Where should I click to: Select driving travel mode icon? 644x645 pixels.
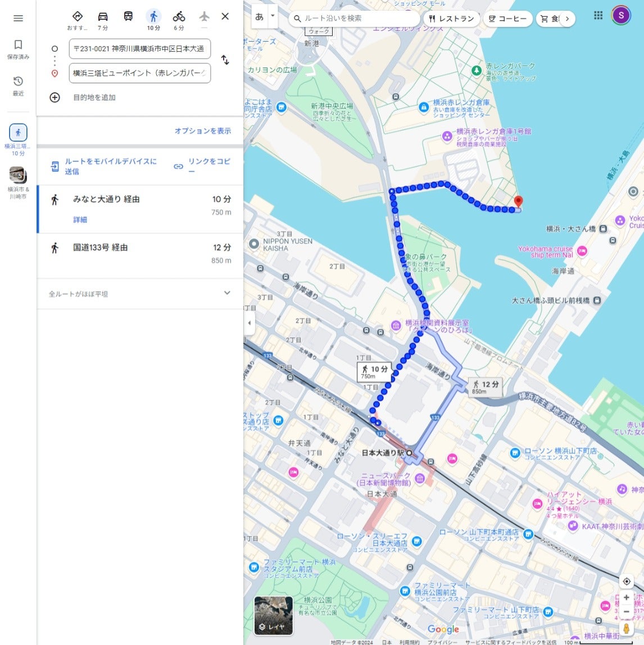[103, 17]
